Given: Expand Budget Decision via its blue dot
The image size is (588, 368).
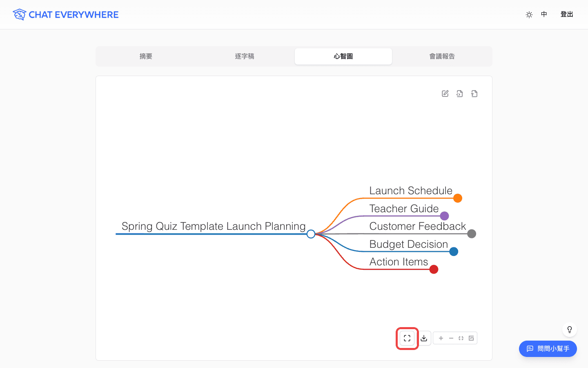Looking at the screenshot, I should tap(454, 251).
